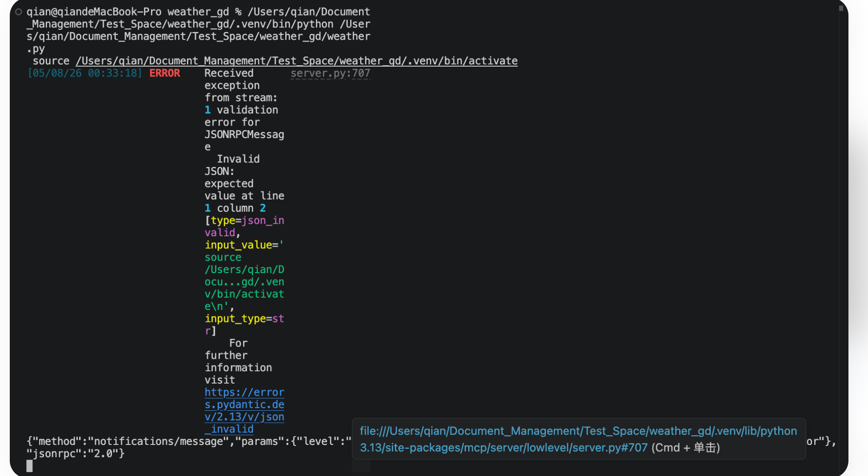Click the red ERROR level label
Image resolution: width=868 pixels, height=476 pixels.
point(164,73)
